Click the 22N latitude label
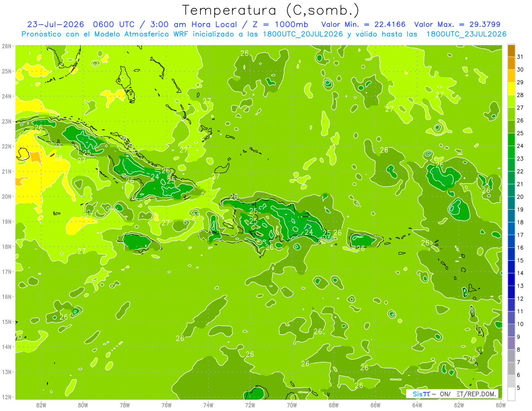Viewport: 532px width, 411px height. [6, 146]
